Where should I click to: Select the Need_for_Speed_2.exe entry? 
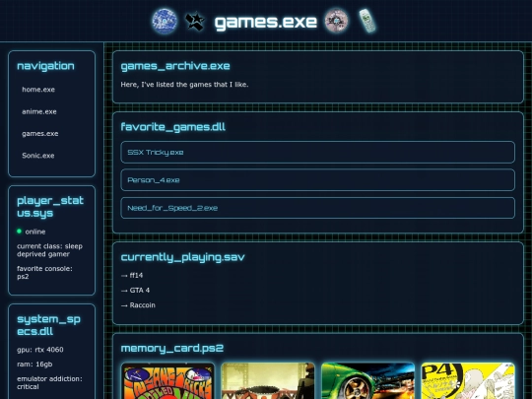pos(317,208)
